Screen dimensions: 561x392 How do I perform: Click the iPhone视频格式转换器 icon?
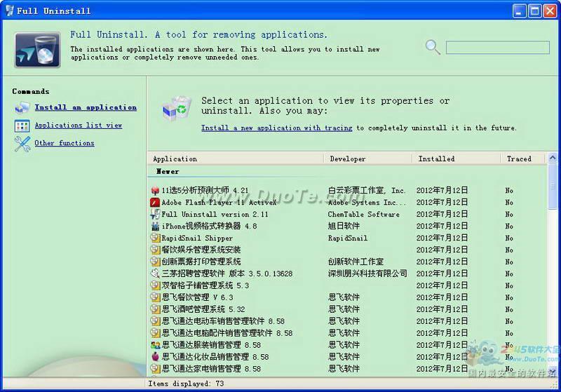(155, 226)
